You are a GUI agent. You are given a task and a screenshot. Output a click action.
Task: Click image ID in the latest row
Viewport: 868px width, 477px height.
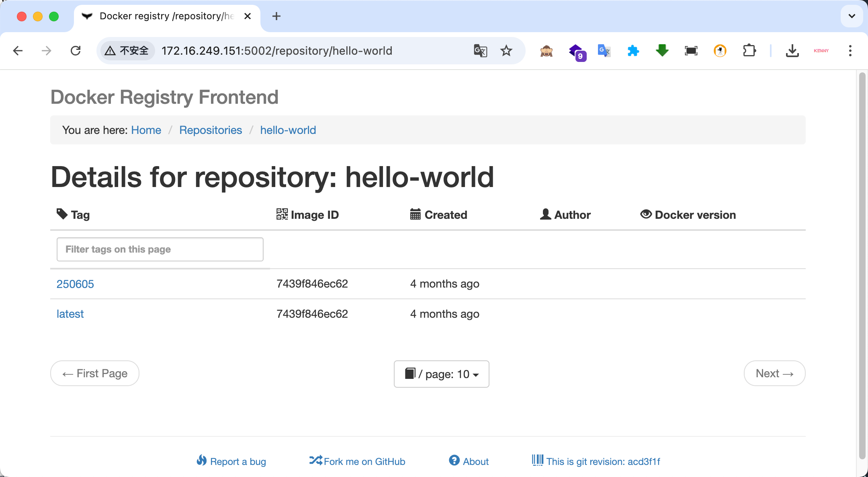(312, 314)
